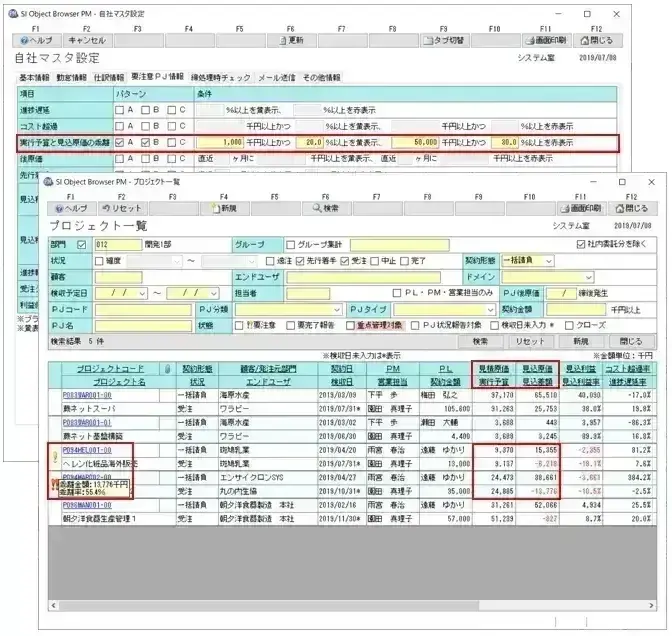Screen dimensions: 672x636
Task: Click the リセット button below the filters
Action: 530,342
